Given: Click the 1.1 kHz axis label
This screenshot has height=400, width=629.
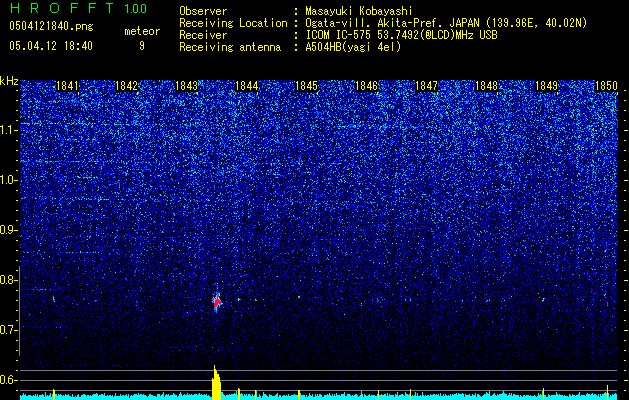Looking at the screenshot, I should coord(9,130).
